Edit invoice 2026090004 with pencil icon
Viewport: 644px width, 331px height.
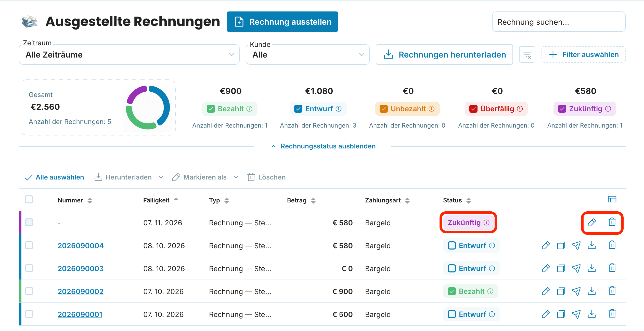point(546,245)
